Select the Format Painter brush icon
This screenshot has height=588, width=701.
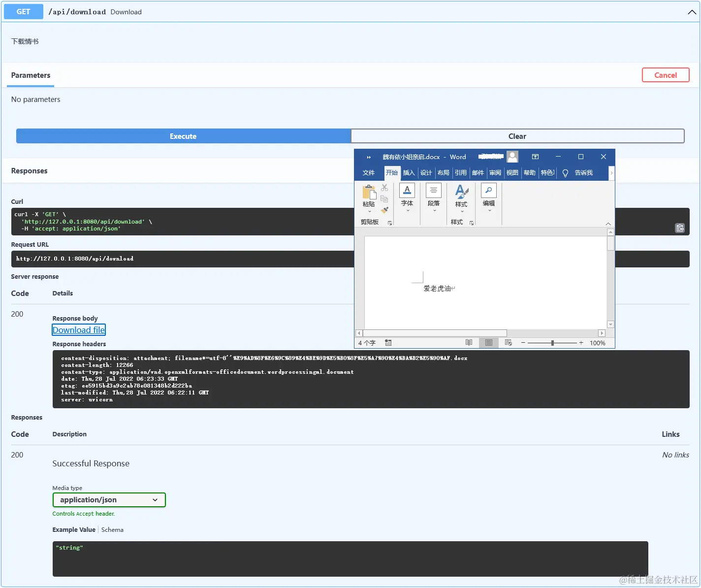click(x=384, y=210)
